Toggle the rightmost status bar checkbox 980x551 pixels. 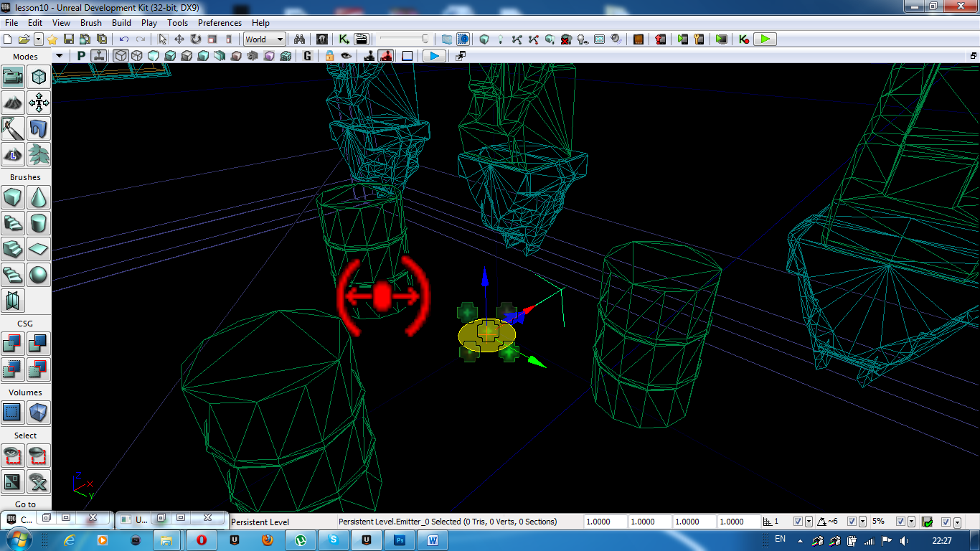(946, 522)
